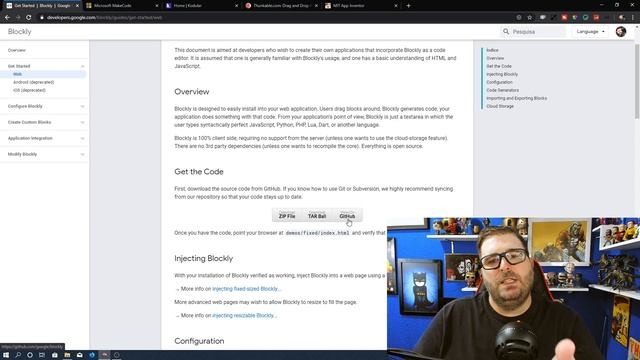
Task: Expand the Configure Blockly section
Action: click(x=82, y=106)
